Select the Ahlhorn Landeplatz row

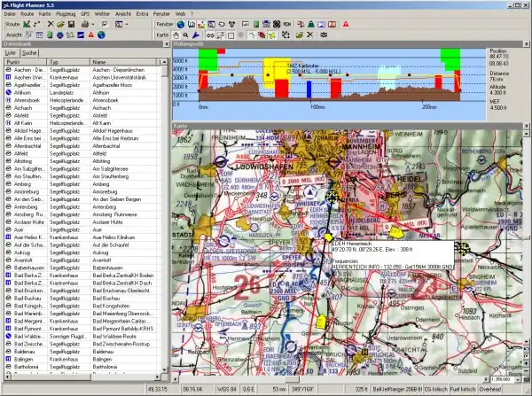point(82,92)
